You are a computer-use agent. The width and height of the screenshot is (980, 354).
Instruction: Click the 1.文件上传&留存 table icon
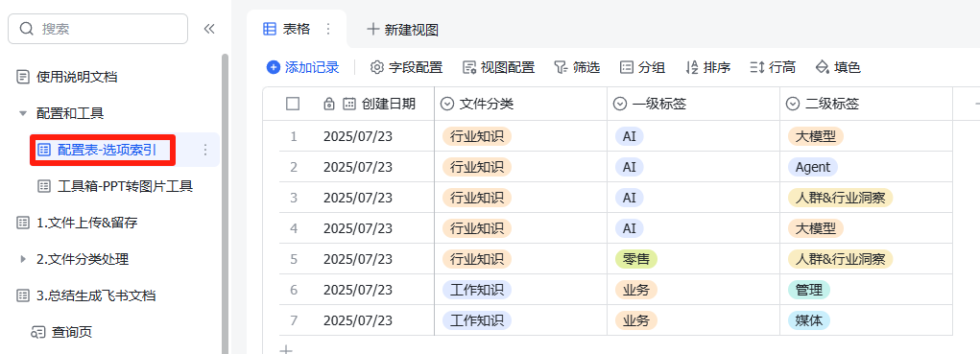(23, 223)
